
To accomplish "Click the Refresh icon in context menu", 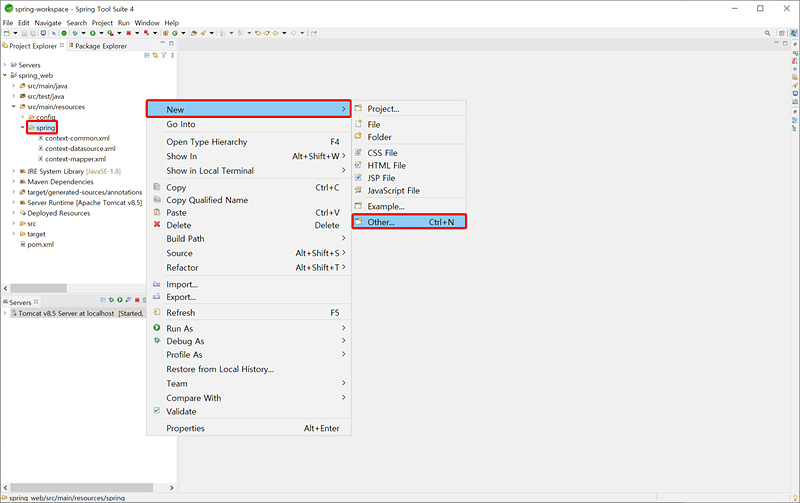I will [x=157, y=312].
